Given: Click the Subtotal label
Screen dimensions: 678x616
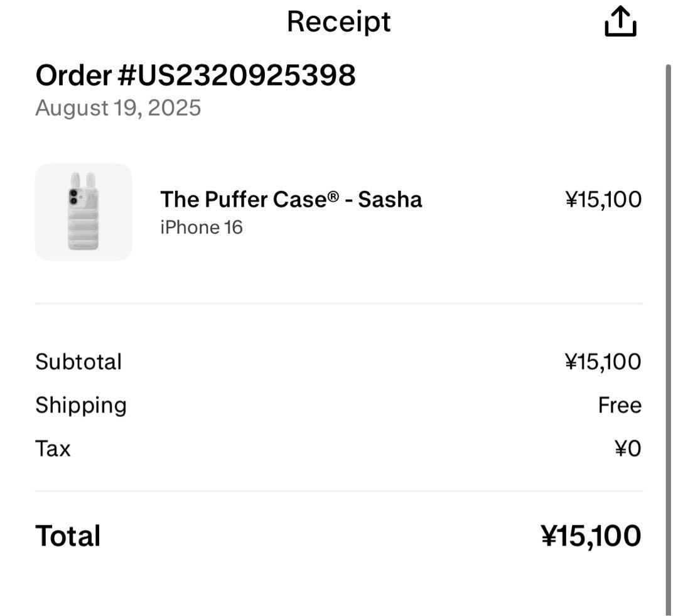Looking at the screenshot, I should 78,362.
